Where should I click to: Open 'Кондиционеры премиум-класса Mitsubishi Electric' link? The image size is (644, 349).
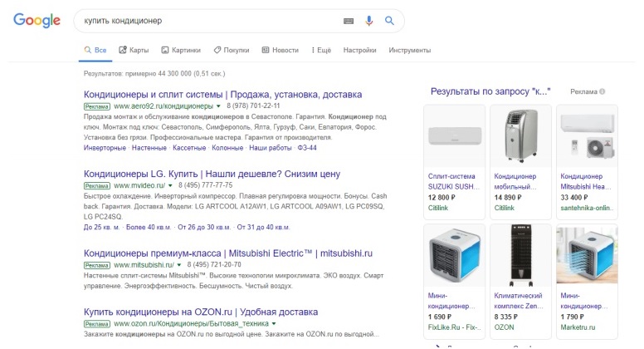pyautogui.click(x=228, y=253)
